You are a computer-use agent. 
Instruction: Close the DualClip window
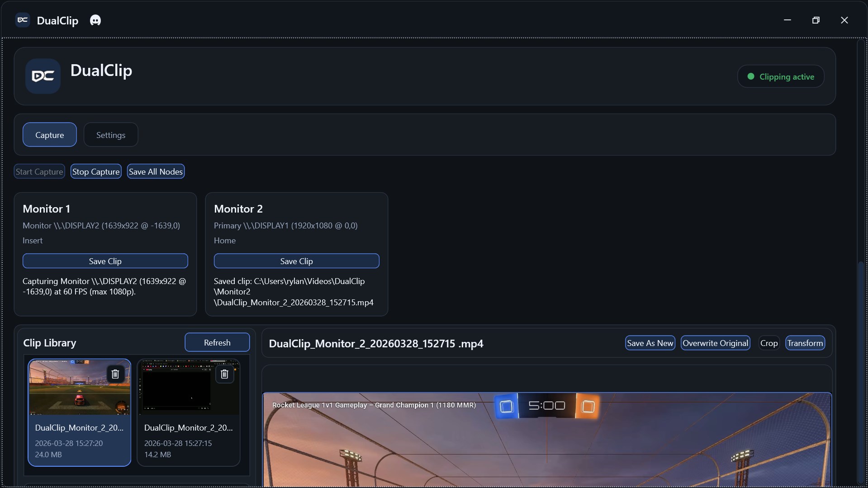point(844,20)
